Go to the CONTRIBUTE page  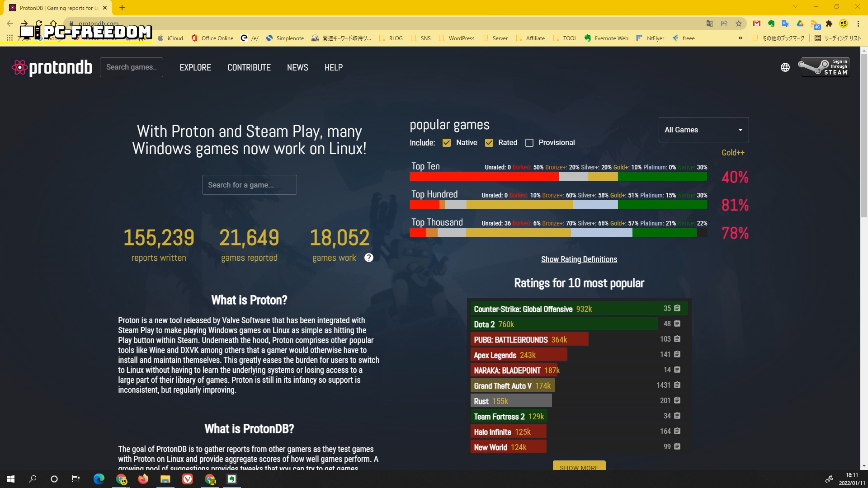[249, 67]
